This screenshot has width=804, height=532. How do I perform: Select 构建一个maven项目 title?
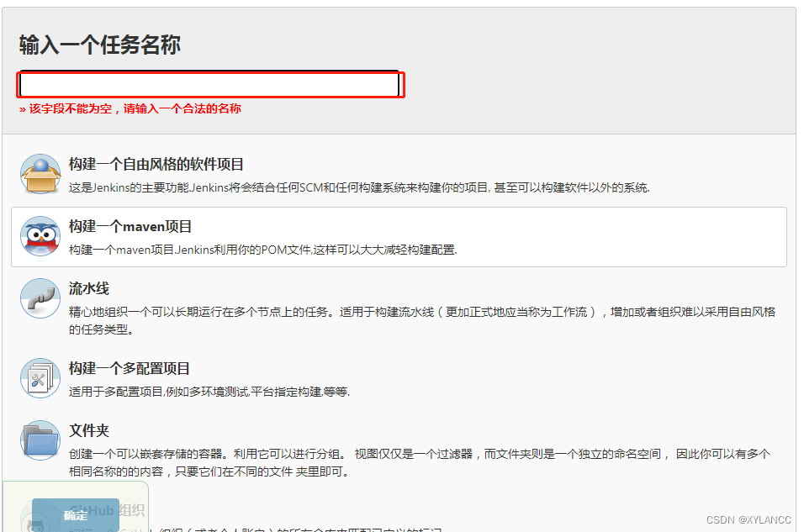(130, 227)
